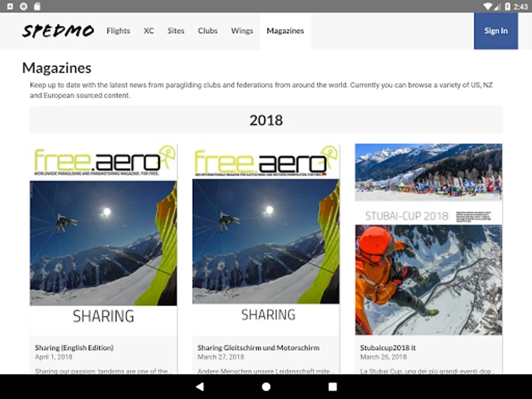This screenshot has height=399, width=532.
Task: Click the Sign In button
Action: [496, 31]
